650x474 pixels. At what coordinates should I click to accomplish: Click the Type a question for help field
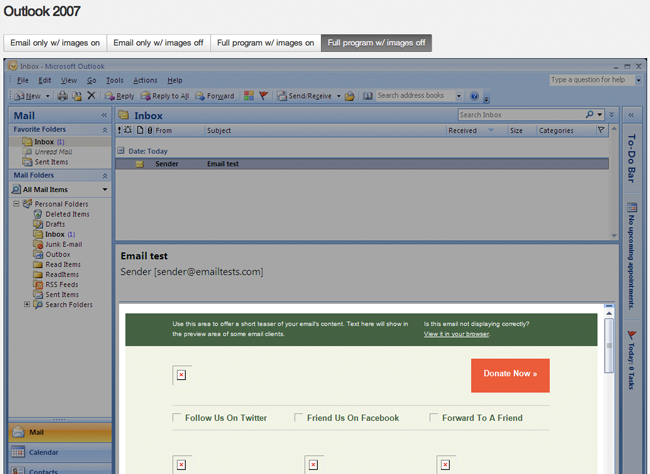(x=592, y=80)
